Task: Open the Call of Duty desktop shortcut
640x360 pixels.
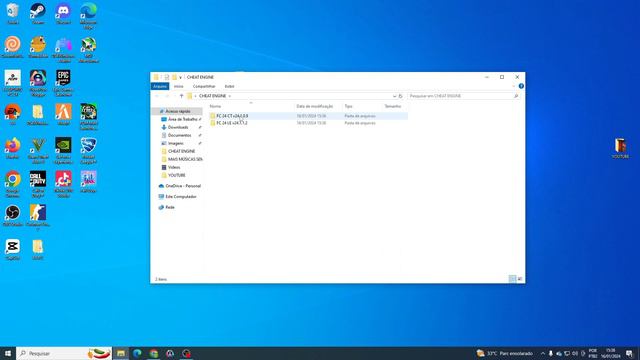Action: coord(38,184)
